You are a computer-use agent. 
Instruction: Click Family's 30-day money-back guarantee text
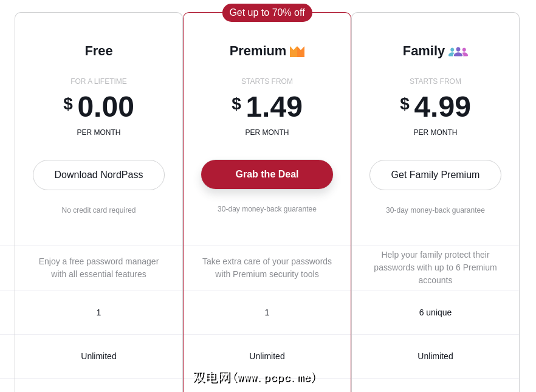(435, 210)
